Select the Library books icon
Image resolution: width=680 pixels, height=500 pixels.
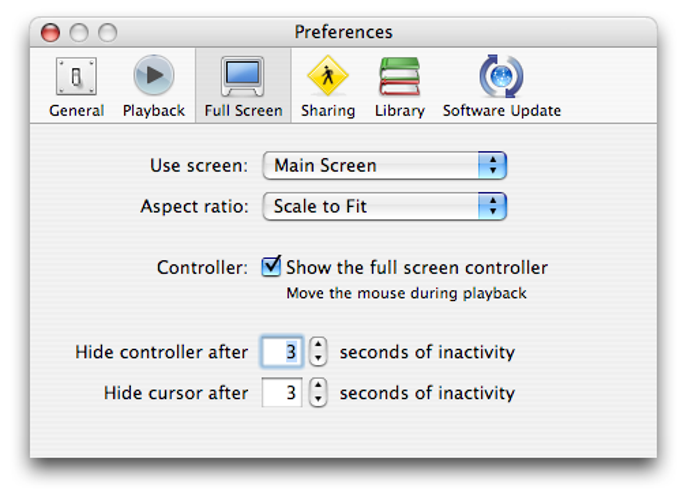[399, 77]
